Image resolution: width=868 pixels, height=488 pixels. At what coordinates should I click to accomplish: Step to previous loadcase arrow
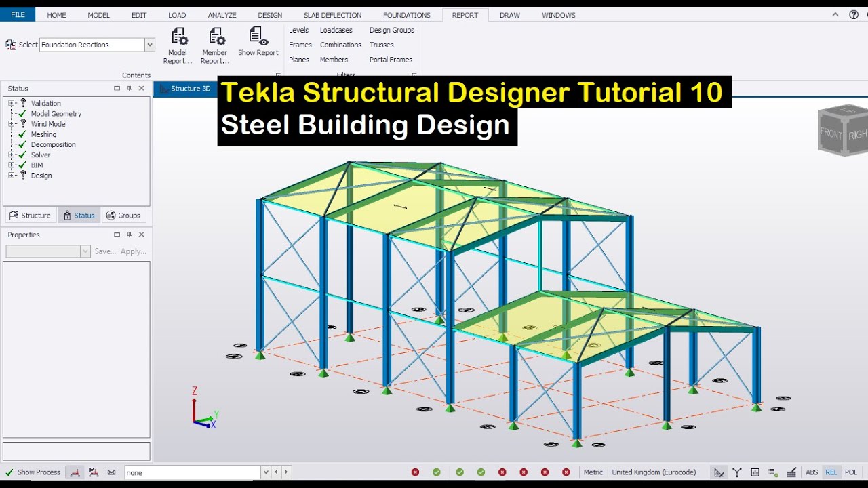click(x=276, y=472)
